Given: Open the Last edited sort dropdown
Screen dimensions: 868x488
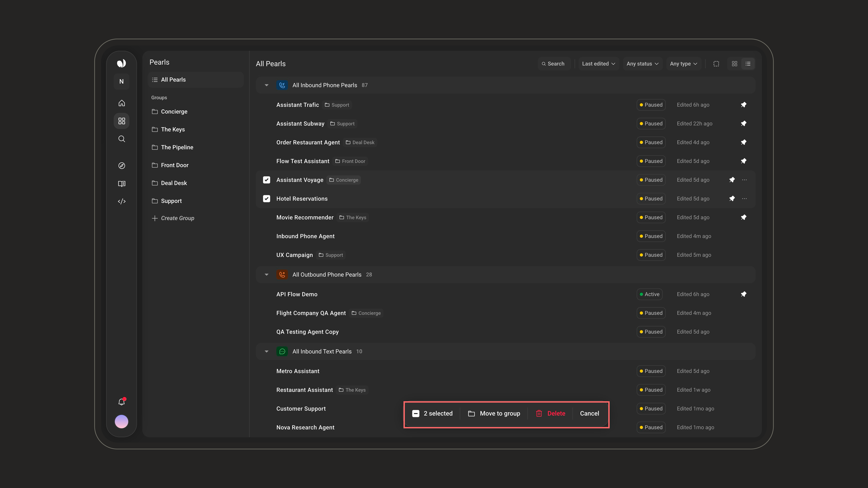Looking at the screenshot, I should coord(598,64).
